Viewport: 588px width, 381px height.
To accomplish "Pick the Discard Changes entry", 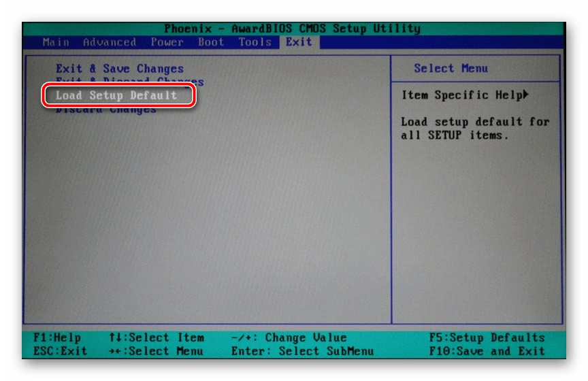I will pos(106,110).
